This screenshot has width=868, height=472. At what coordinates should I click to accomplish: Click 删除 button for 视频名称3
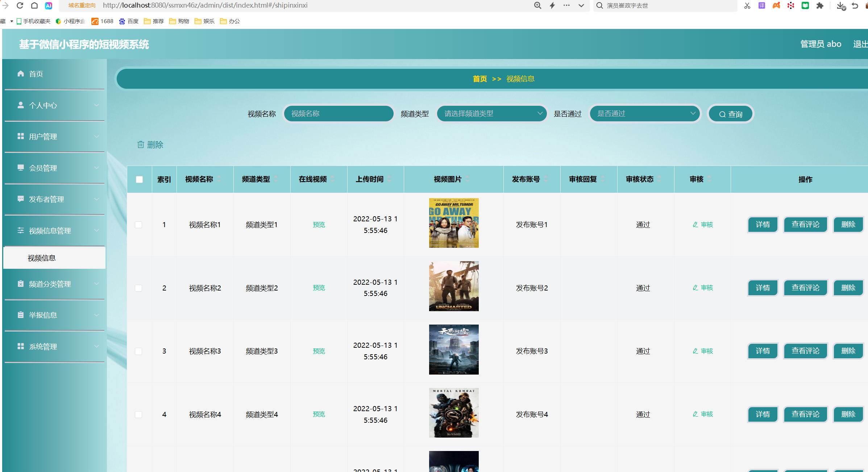click(848, 351)
